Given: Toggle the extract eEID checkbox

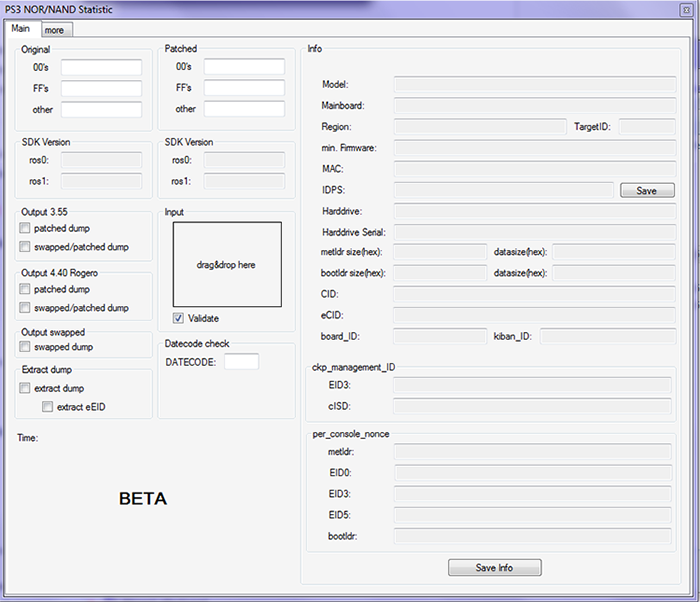Looking at the screenshot, I should [47, 407].
